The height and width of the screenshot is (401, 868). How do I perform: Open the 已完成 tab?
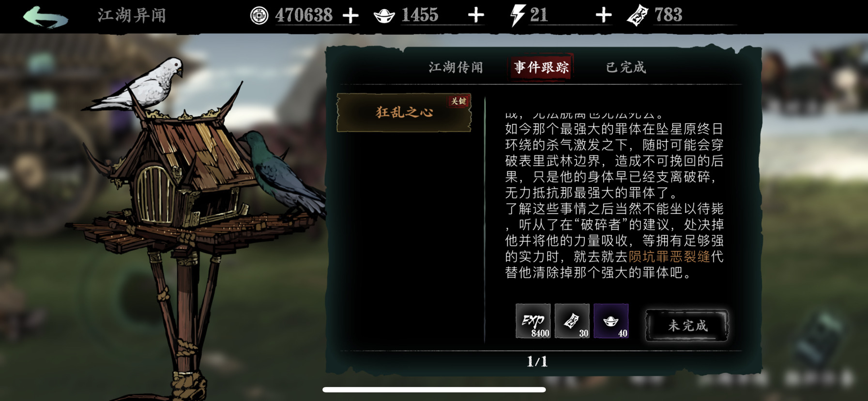tap(626, 67)
